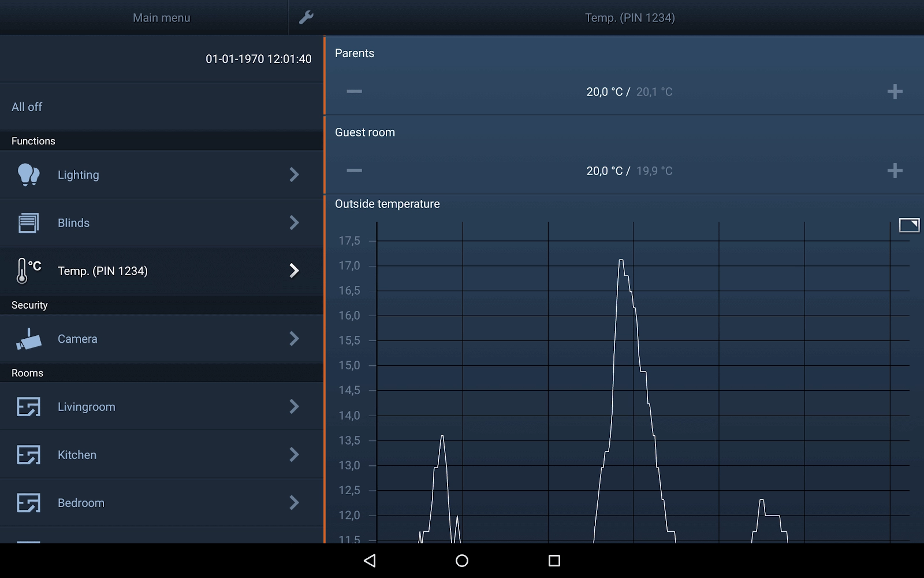The image size is (924, 578).
Task: Tap the Android home circle button
Action: point(462,560)
